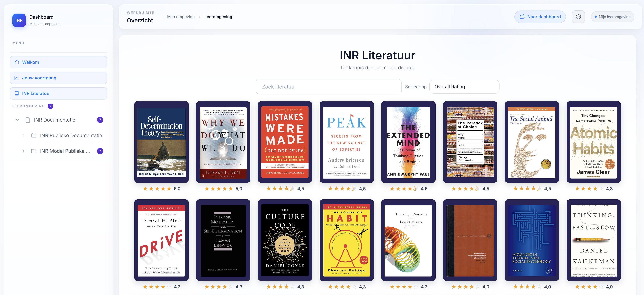This screenshot has height=295, width=644.
Task: Click the home icon beside Welkom
Action: coord(17,62)
